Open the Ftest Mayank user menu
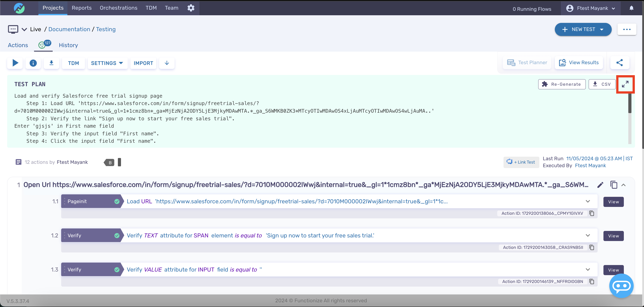Screen dimensions: 644x307 (590, 8)
